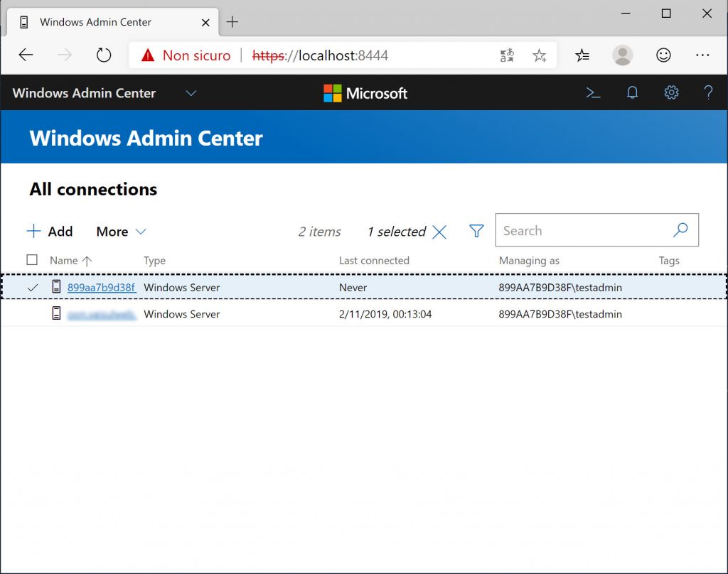Open the notifications bell
The image size is (728, 574).
click(x=632, y=93)
